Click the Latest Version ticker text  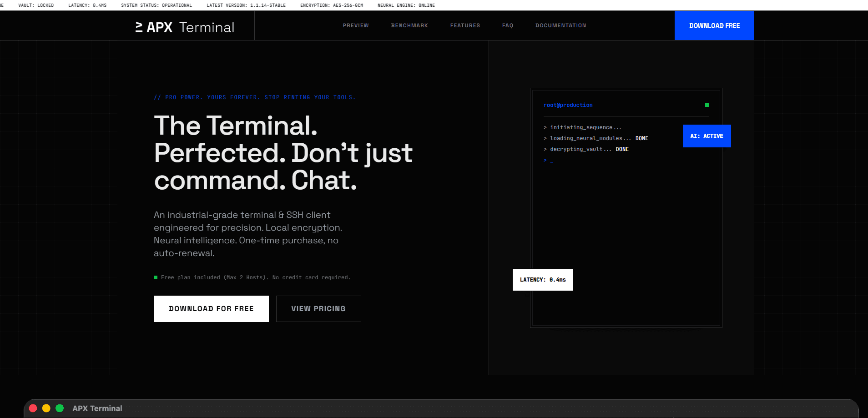click(246, 5)
